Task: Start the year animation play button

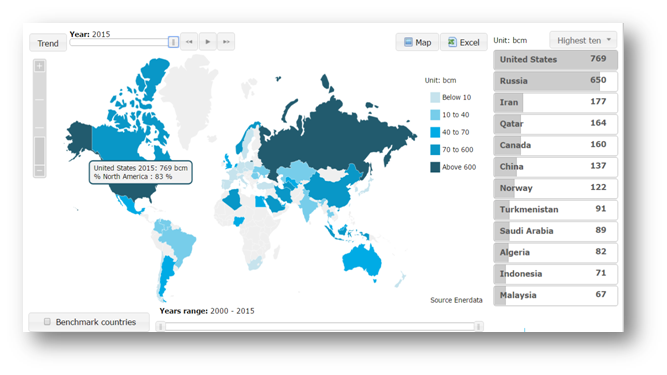Action: pos(208,42)
